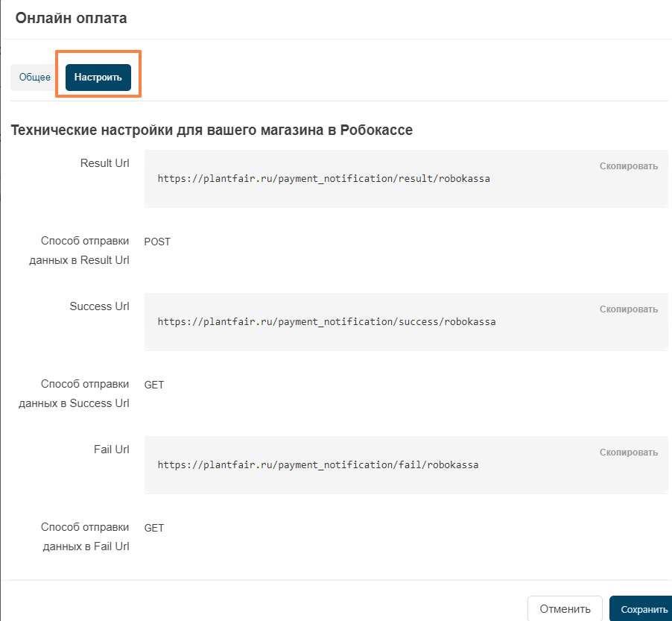Image resolution: width=672 pixels, height=621 pixels.
Task: Click the Отменить button
Action: pos(565,609)
